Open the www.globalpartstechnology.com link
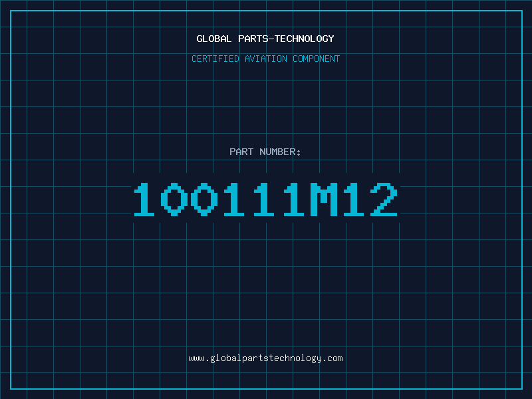This screenshot has width=532, height=399. 265,358
